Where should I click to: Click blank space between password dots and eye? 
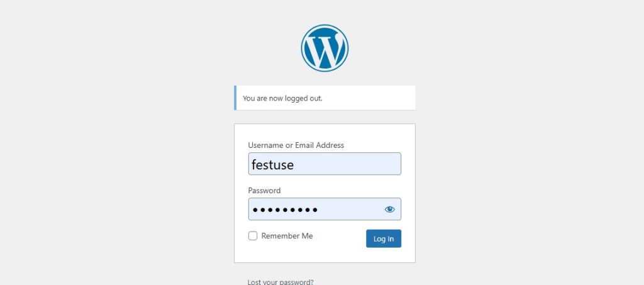coord(350,210)
